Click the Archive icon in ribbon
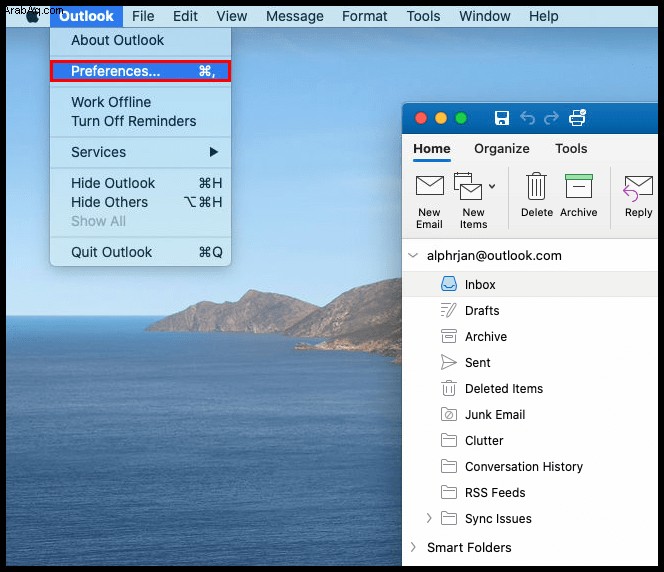The image size is (664, 572). coord(578,186)
